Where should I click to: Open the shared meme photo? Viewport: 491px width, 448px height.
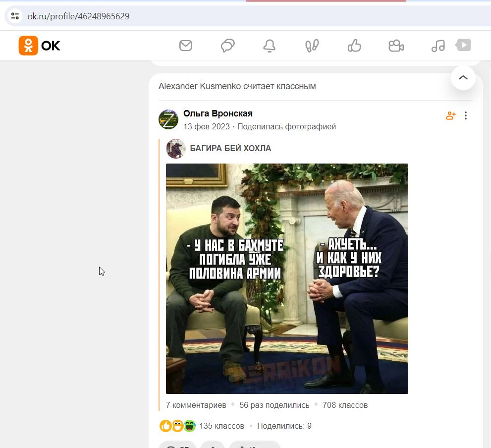tap(287, 279)
